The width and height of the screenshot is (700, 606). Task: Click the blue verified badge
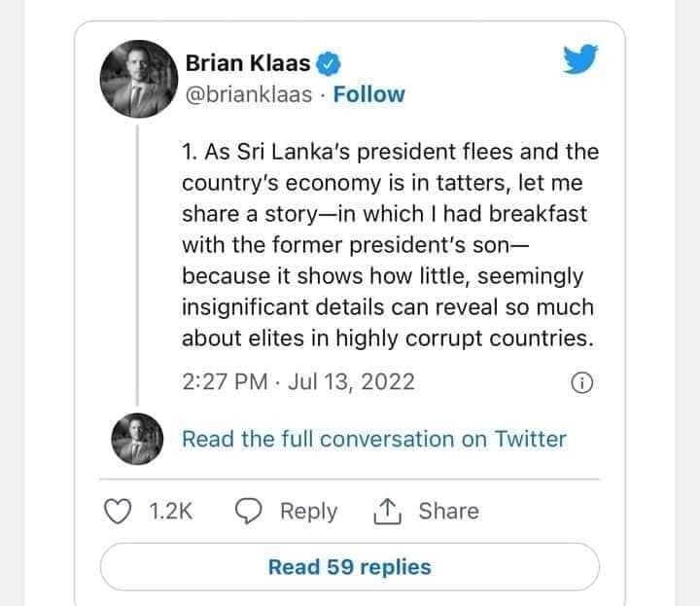click(329, 63)
